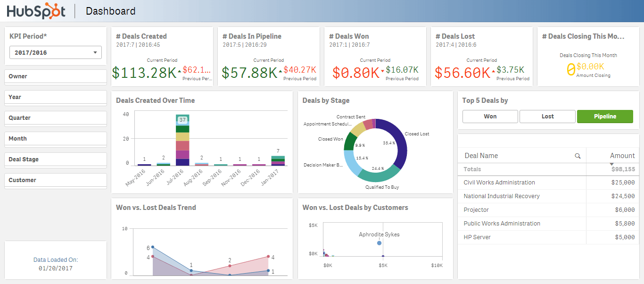
Task: Click the National Industrial Recovery deal
Action: click(x=502, y=196)
